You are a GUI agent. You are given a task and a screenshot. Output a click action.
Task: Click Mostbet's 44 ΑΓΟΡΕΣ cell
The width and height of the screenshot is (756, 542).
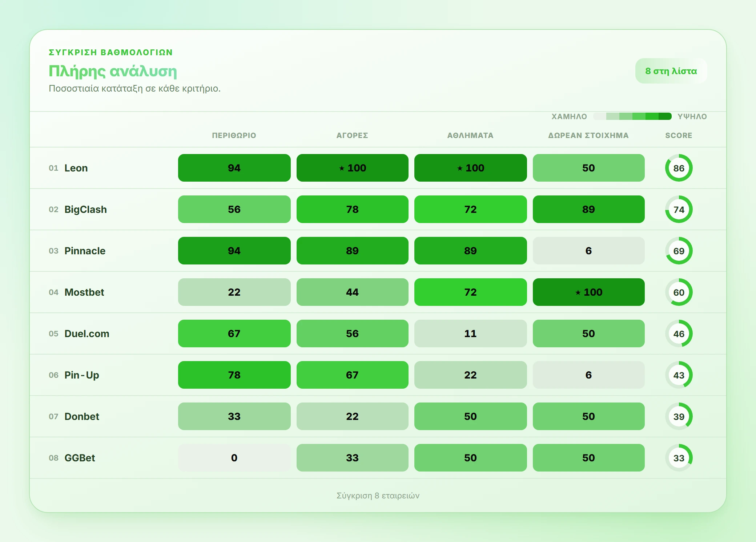pyautogui.click(x=352, y=292)
